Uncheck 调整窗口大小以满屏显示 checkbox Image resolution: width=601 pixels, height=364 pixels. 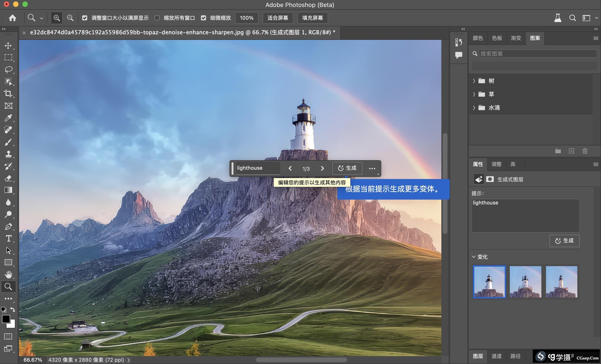pos(85,18)
